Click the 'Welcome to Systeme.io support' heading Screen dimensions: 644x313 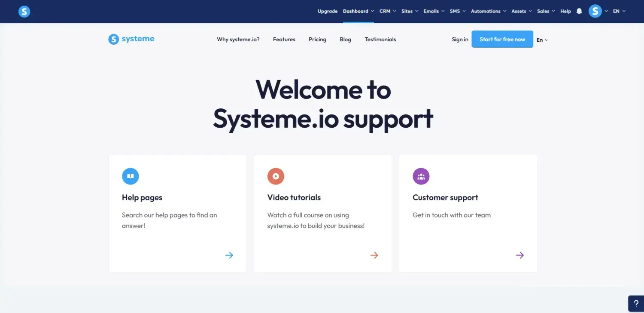[323, 104]
